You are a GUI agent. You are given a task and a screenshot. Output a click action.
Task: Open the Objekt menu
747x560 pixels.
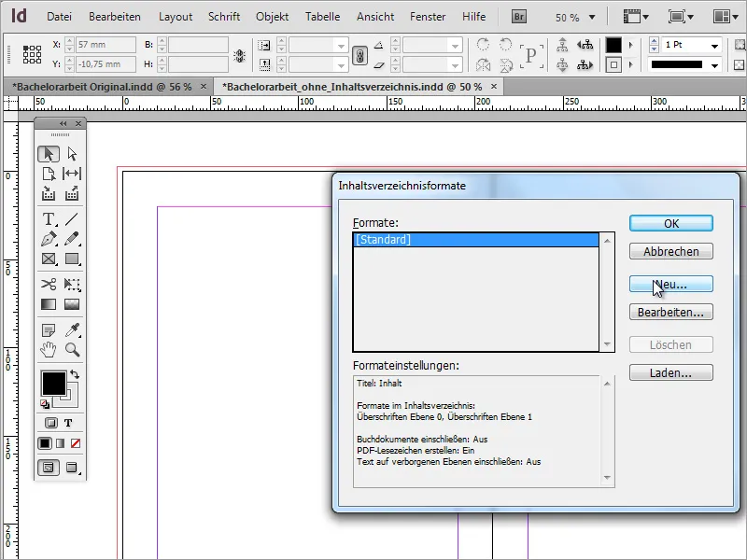tap(272, 17)
